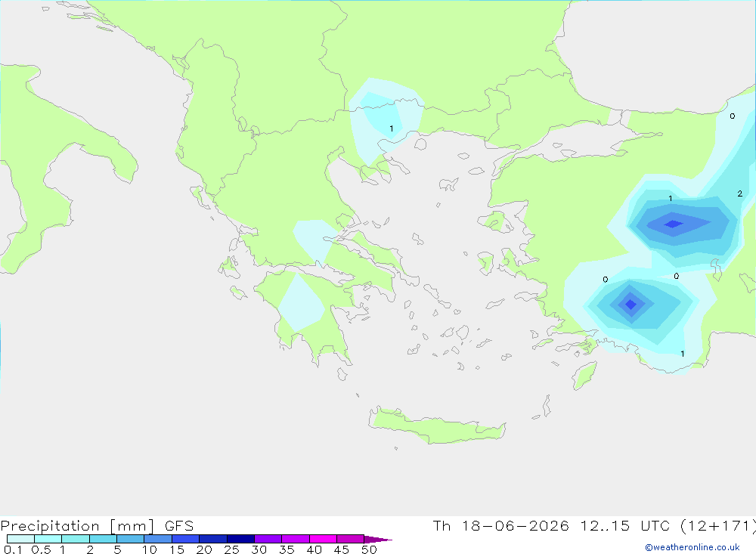The width and height of the screenshot is (756, 554).
Task: Click the 'Precipitation [mm]' title label
Action: [x=78, y=526]
